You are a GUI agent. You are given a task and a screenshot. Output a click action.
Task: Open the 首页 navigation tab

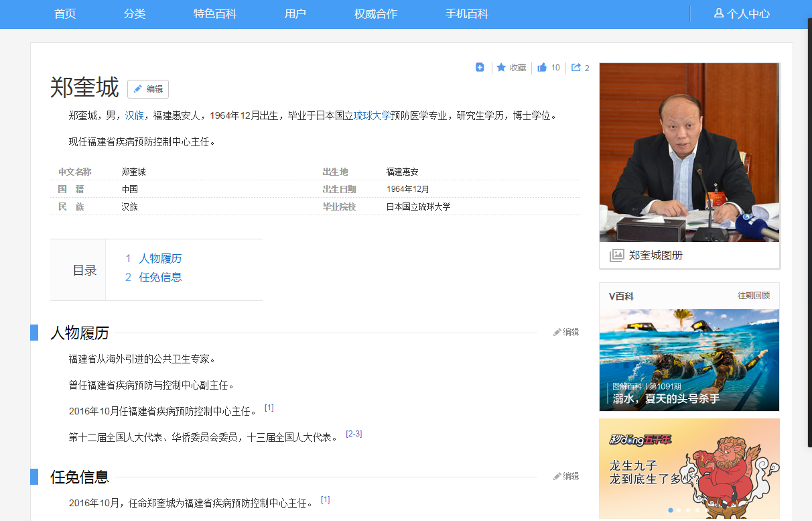pos(65,14)
